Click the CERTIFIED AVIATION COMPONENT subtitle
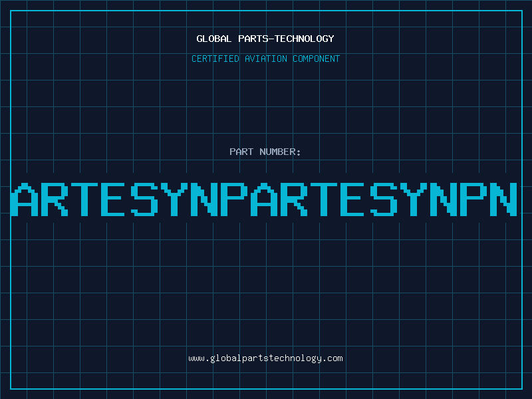The height and width of the screenshot is (399, 532). point(265,59)
